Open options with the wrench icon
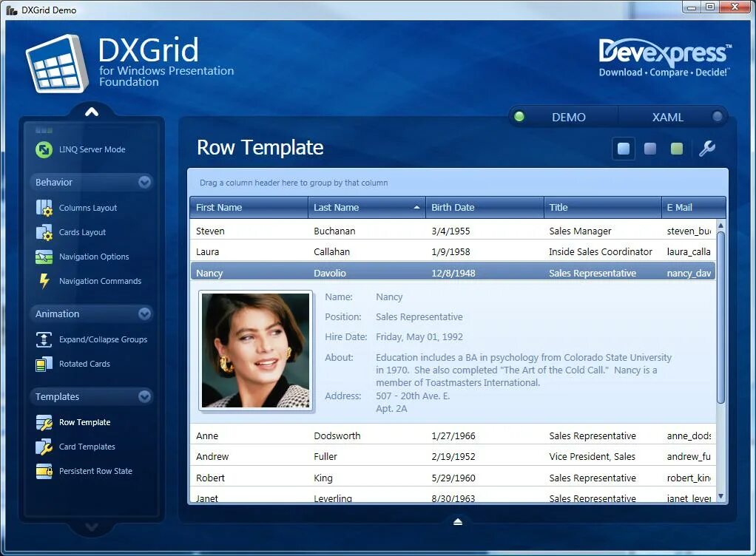The height and width of the screenshot is (556, 756). point(707,149)
